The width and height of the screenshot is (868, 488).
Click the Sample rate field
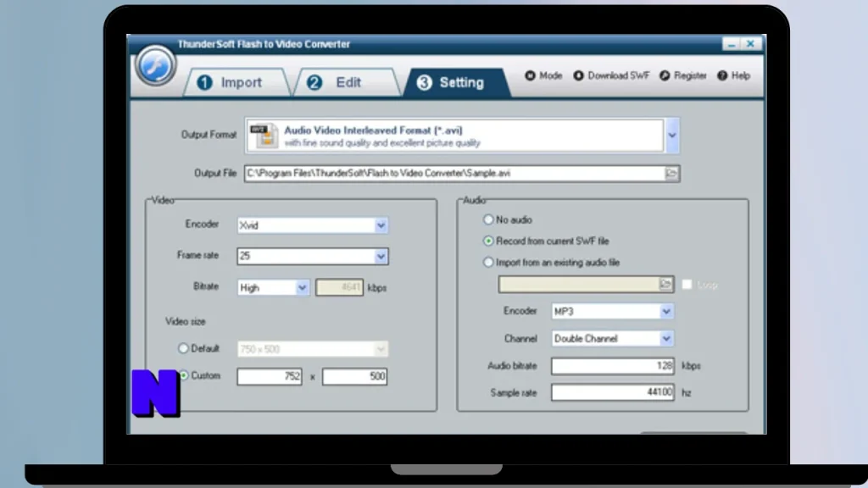pos(613,392)
